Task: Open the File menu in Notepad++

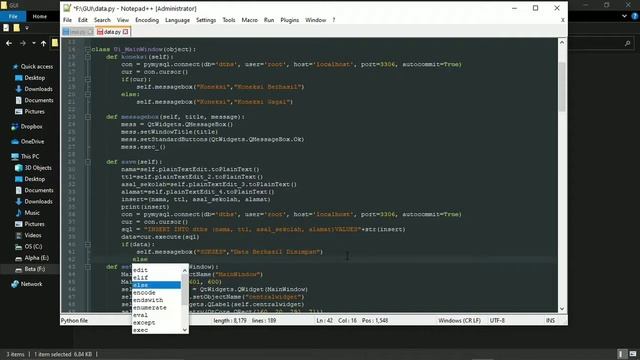Action: click(x=67, y=20)
